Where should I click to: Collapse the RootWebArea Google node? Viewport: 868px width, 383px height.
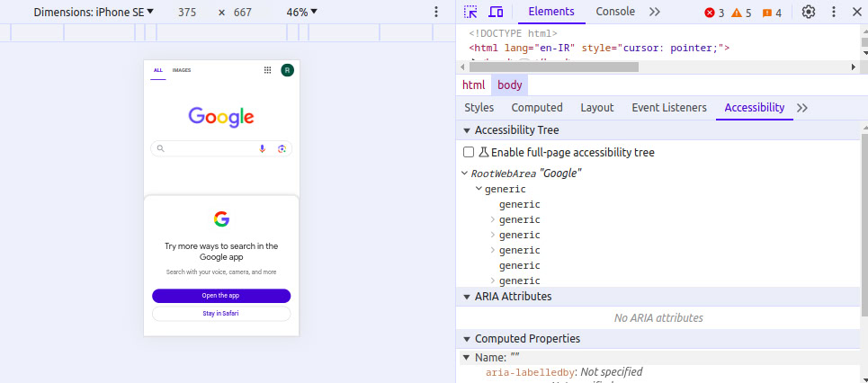point(464,174)
